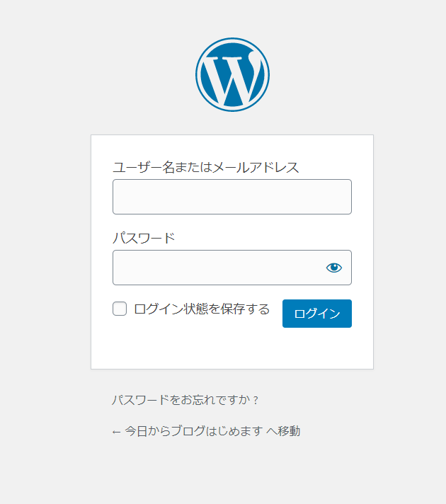The image size is (446, 504).
Task: Tick the ログイン状態を保存する checkbox
Action: (120, 309)
